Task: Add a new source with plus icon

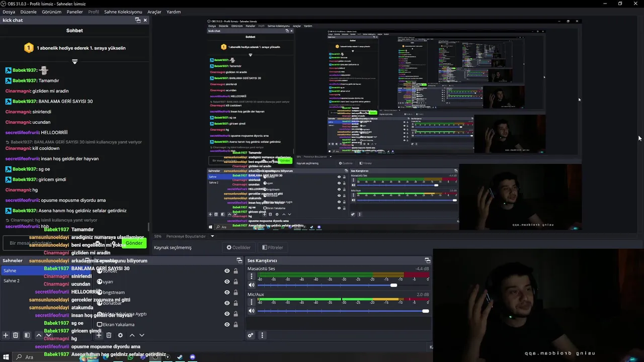Action: 99,335
